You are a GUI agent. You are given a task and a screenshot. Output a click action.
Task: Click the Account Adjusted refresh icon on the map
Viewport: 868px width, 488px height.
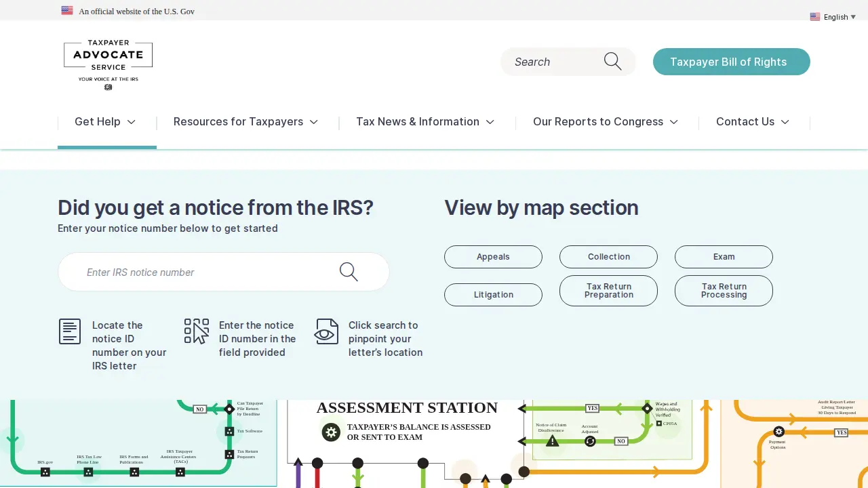[590, 441]
